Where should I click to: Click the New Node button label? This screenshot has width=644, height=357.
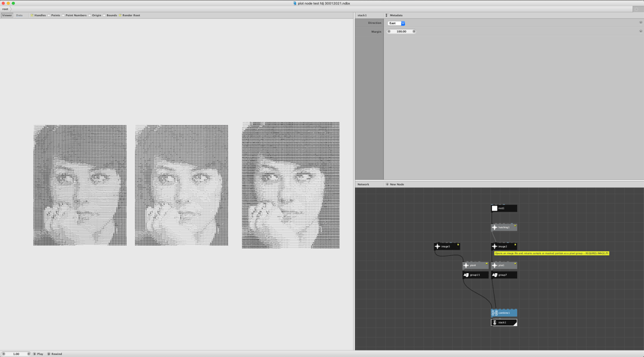click(x=397, y=184)
